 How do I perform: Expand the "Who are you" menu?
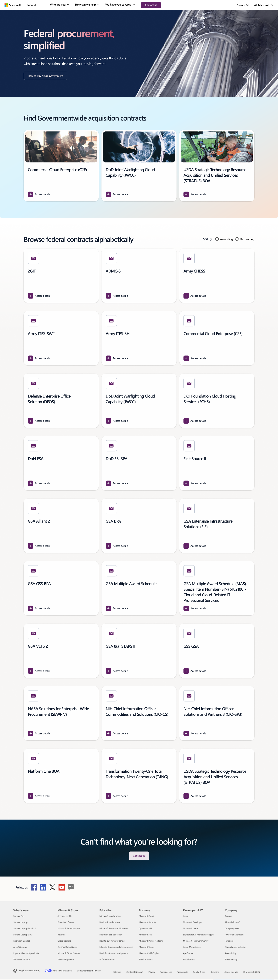tap(59, 5)
